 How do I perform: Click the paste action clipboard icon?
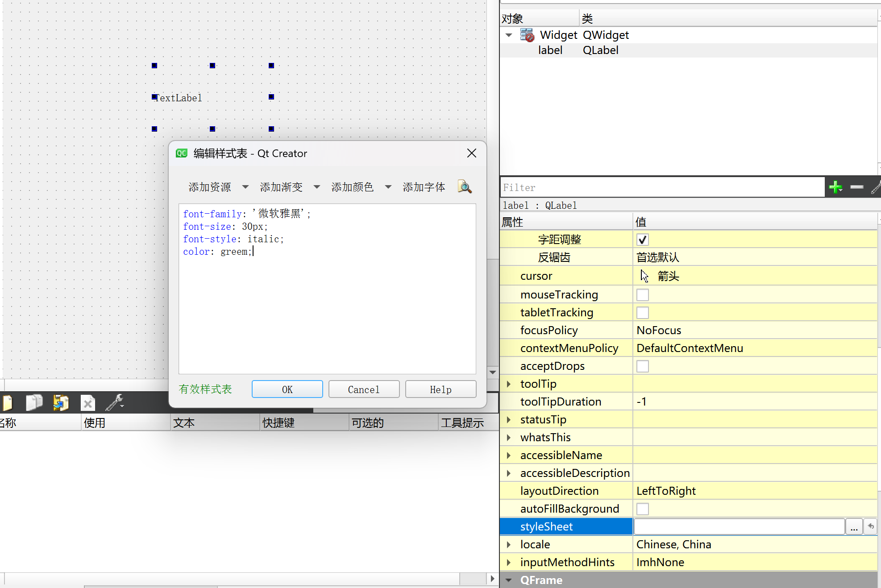pyautogui.click(x=61, y=403)
